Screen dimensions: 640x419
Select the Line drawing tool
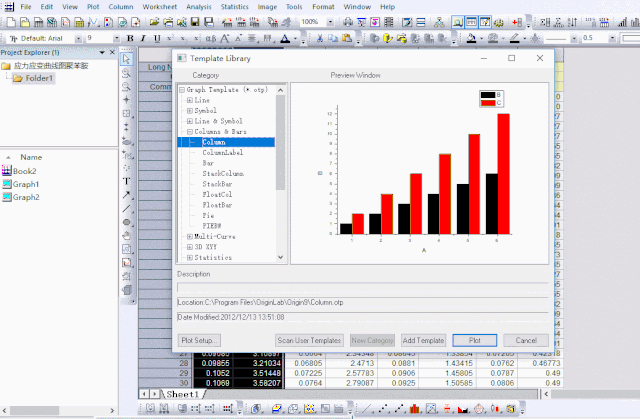(127, 208)
